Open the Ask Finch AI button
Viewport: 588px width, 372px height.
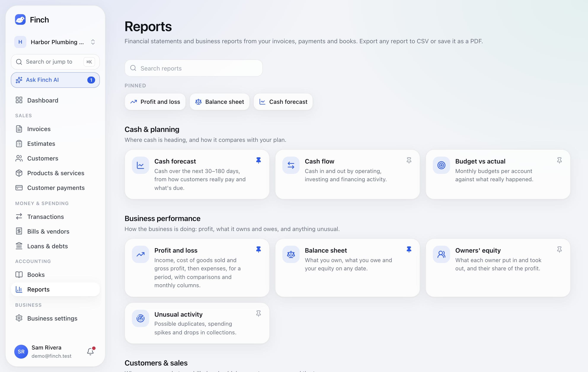pos(55,80)
